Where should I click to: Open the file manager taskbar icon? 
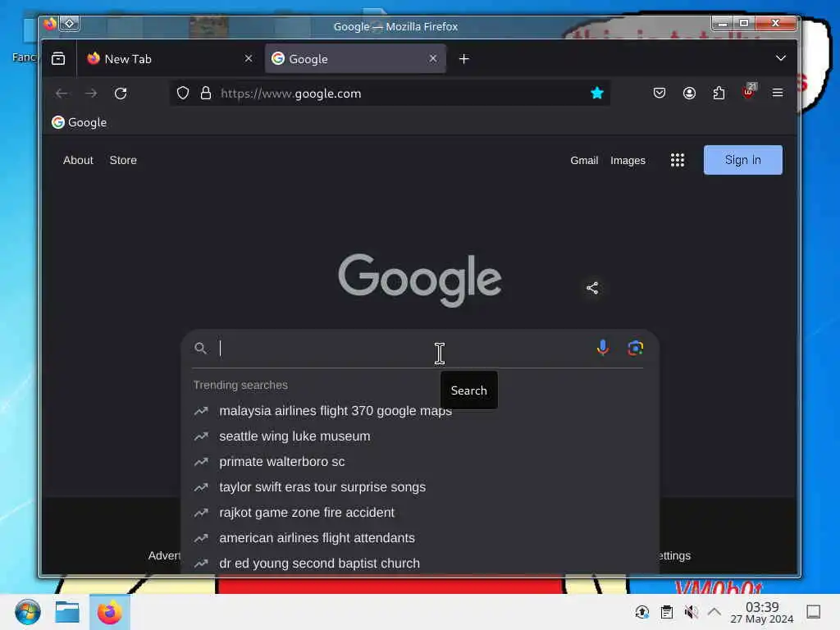coord(67,612)
